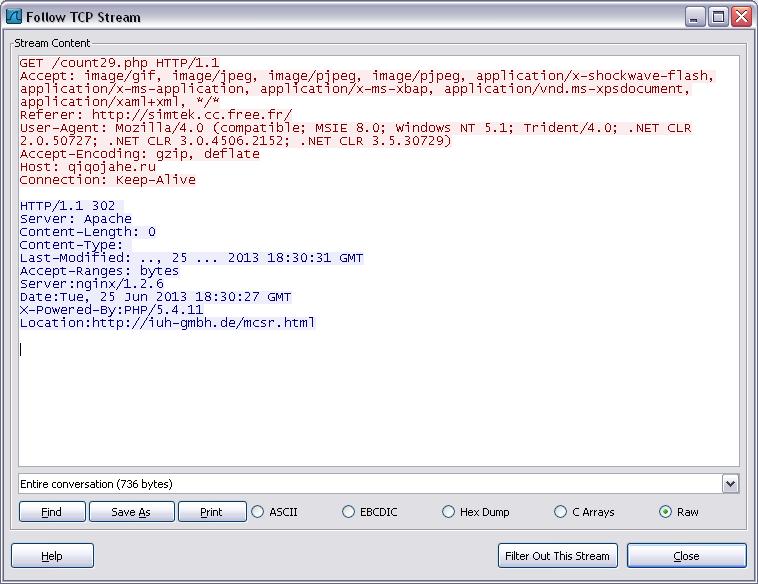This screenshot has height=584, width=758.
Task: Switch to EBCDIC encoding option
Action: [x=349, y=512]
